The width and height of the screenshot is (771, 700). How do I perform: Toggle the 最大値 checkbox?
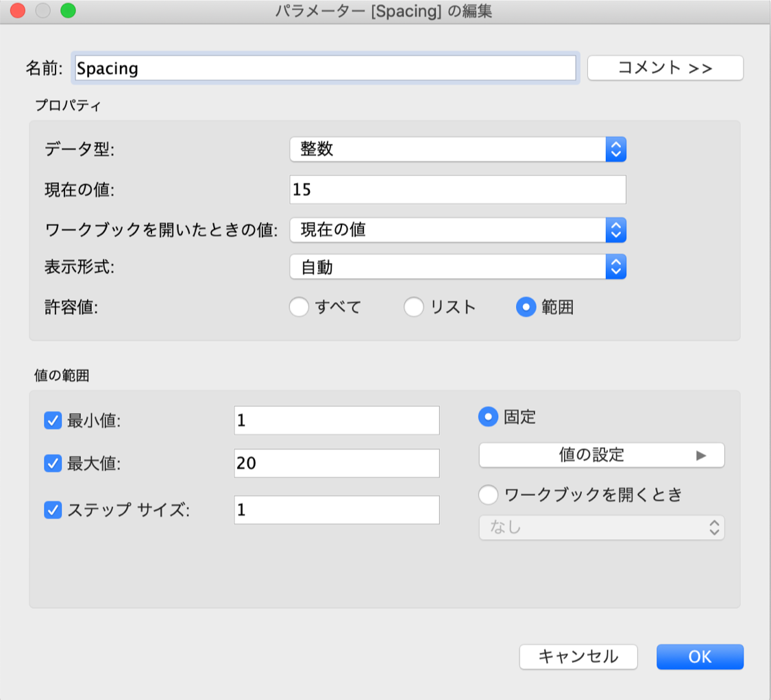pos(53,464)
